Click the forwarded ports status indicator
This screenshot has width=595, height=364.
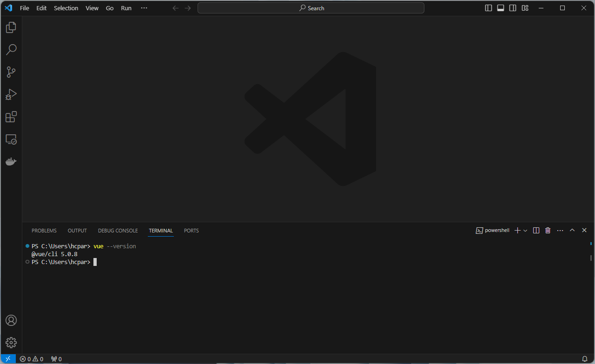[x=56, y=359]
